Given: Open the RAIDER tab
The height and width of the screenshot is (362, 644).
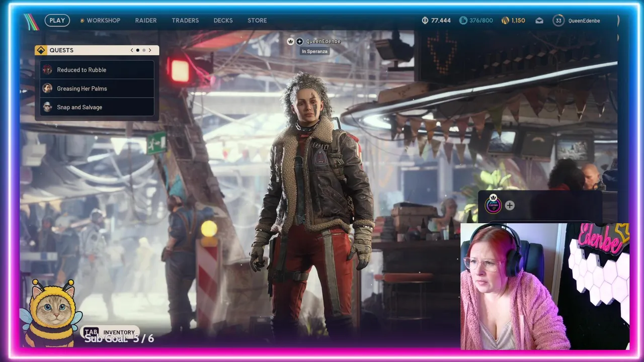Looking at the screenshot, I should (x=146, y=21).
